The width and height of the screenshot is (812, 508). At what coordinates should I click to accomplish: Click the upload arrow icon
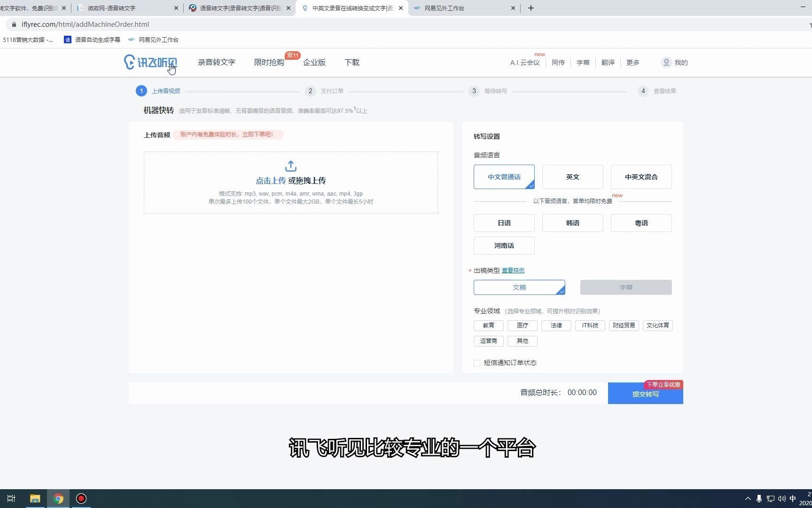(x=291, y=166)
